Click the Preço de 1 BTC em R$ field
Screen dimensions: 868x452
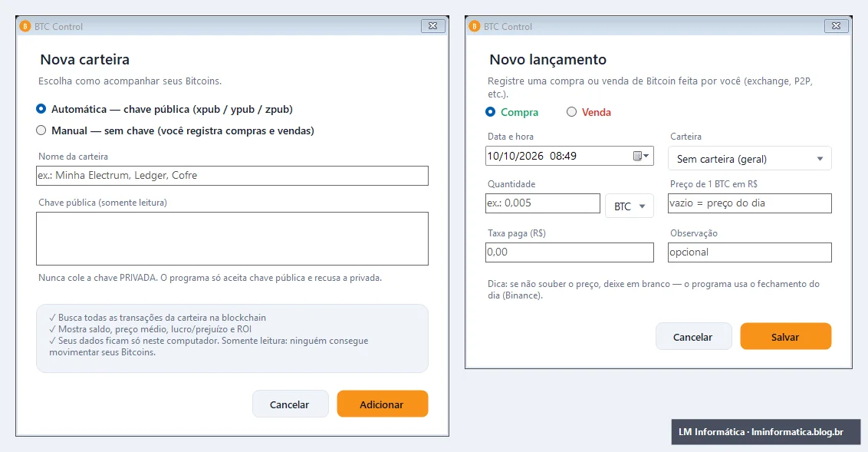pyautogui.click(x=750, y=203)
